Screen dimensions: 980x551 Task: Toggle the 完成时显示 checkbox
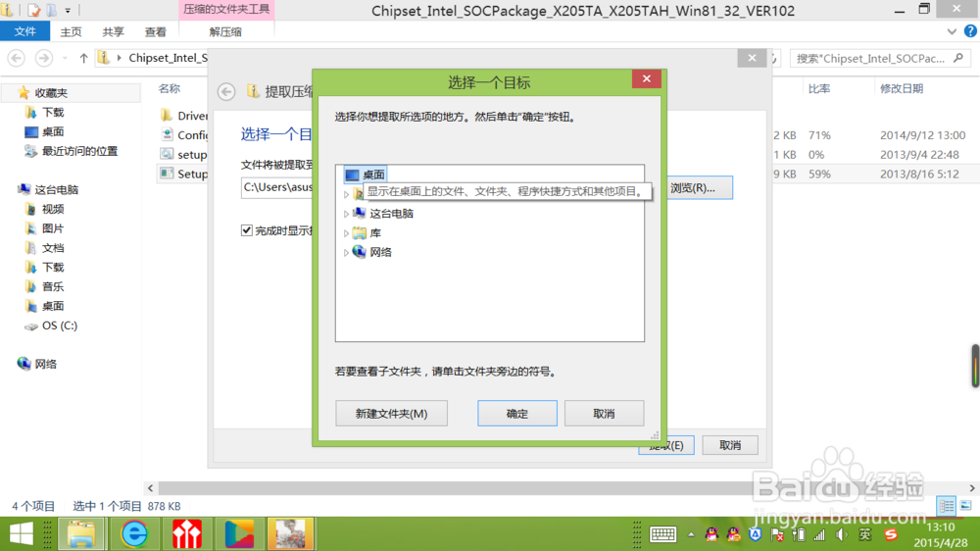pos(247,230)
